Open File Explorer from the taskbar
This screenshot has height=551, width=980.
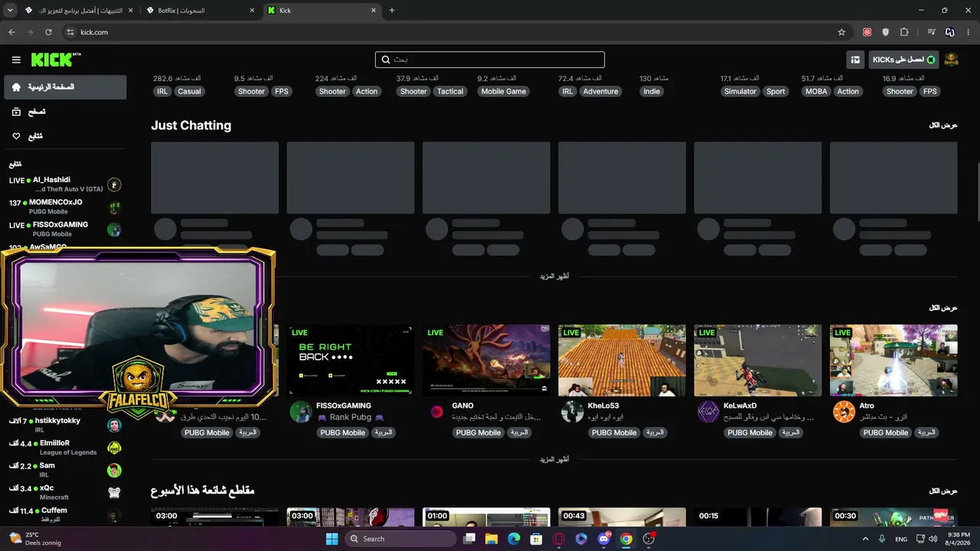coord(491,539)
